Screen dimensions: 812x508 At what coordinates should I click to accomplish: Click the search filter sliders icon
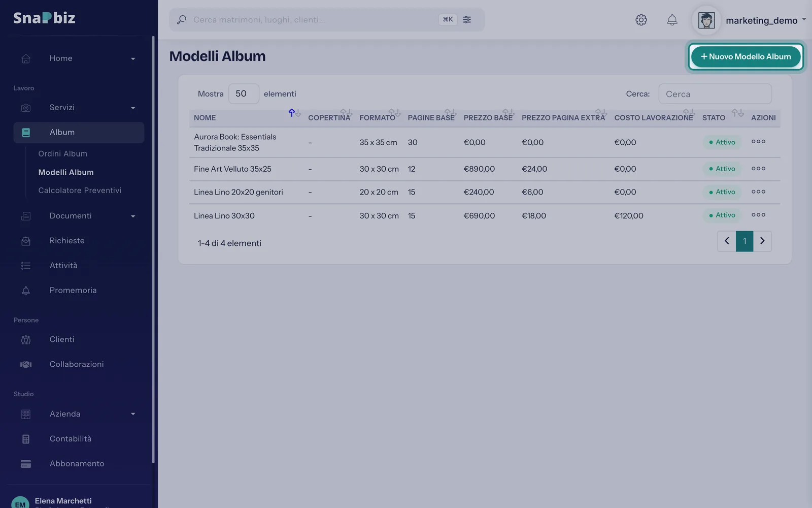click(467, 20)
